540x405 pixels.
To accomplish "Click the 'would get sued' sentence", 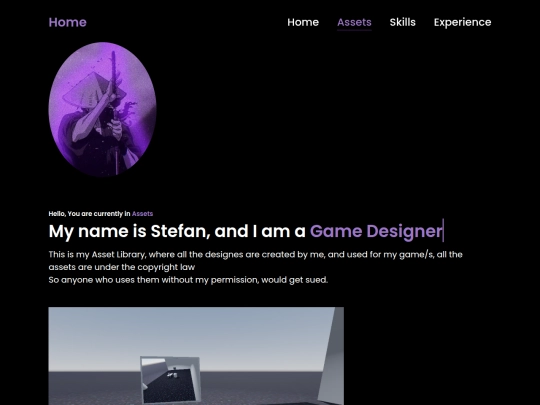I will click(x=188, y=280).
